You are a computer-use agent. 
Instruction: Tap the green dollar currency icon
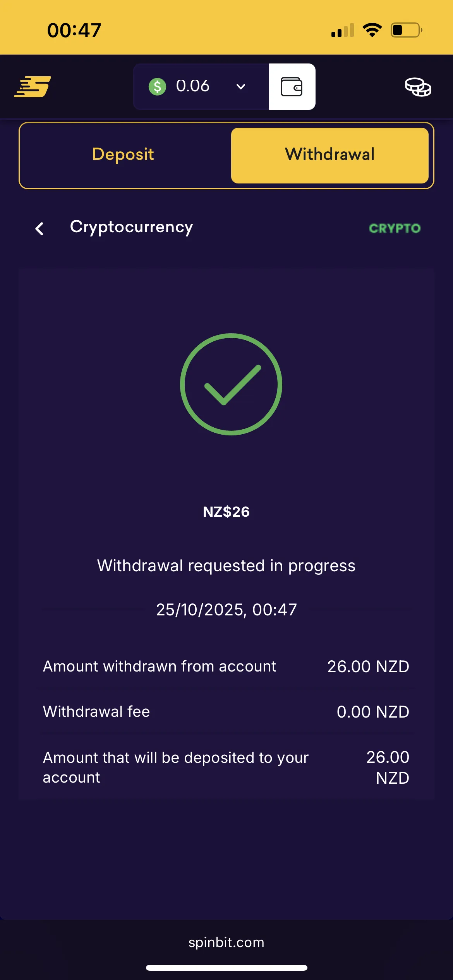coord(157,86)
